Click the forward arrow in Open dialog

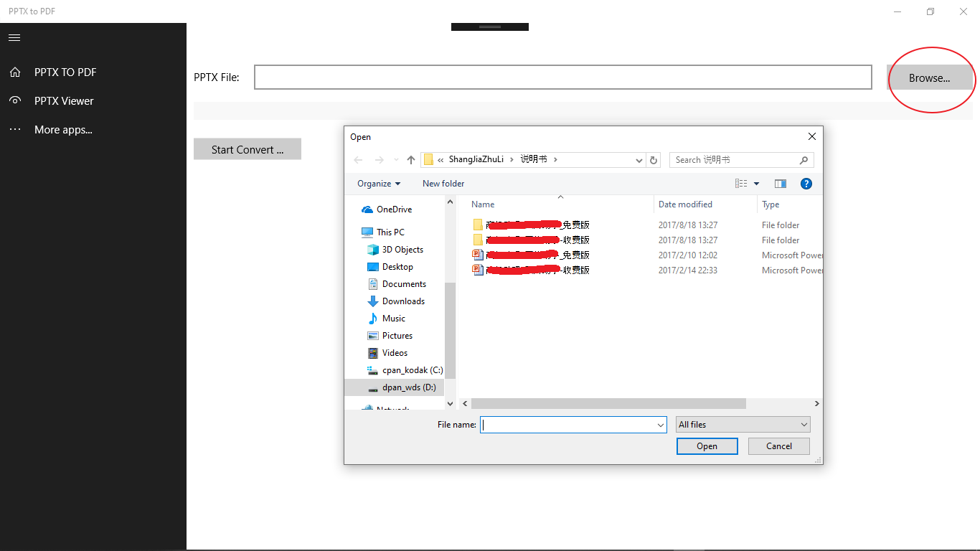click(x=379, y=160)
